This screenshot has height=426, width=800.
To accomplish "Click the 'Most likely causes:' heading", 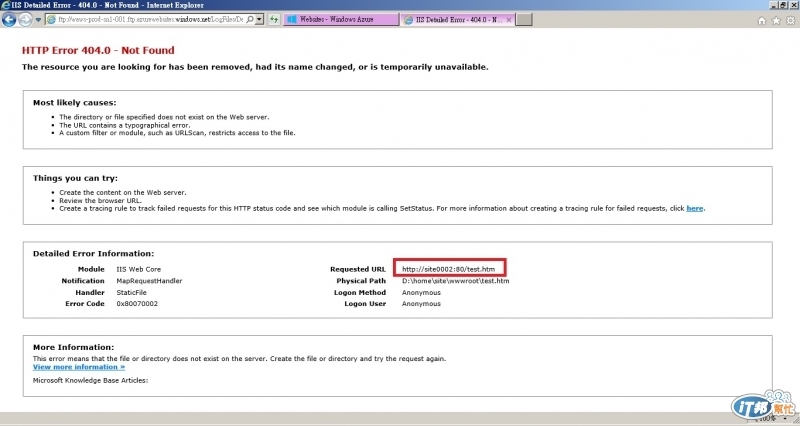I will pyautogui.click(x=74, y=103).
